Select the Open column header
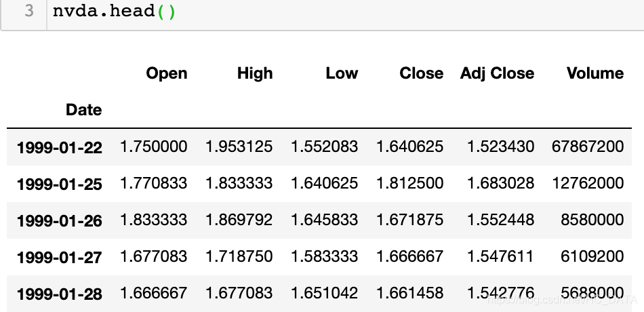644x312 pixels. (167, 73)
